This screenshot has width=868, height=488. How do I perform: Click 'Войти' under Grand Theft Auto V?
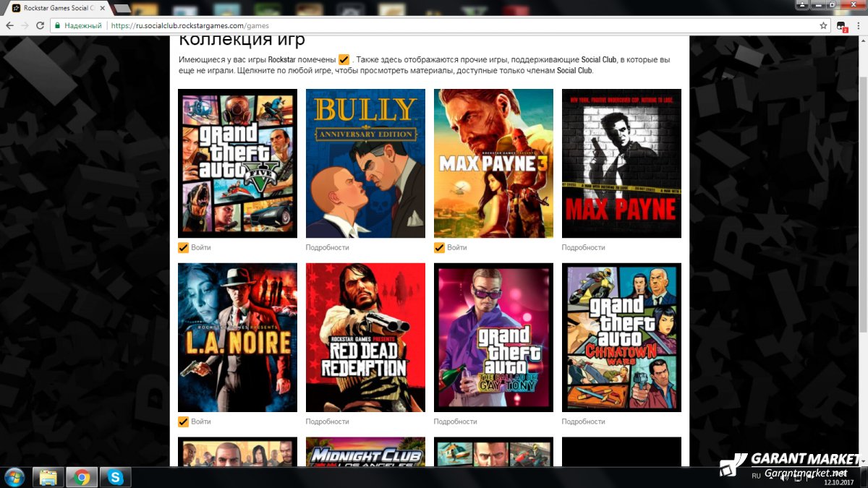coord(201,247)
